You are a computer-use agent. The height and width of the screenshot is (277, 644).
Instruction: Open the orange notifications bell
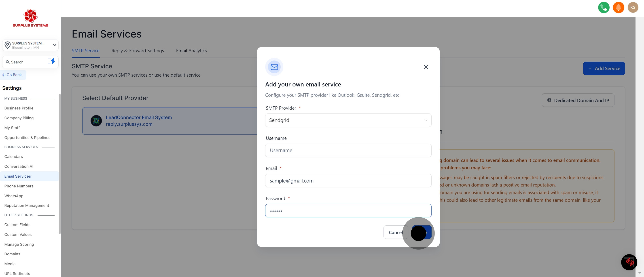618,8
